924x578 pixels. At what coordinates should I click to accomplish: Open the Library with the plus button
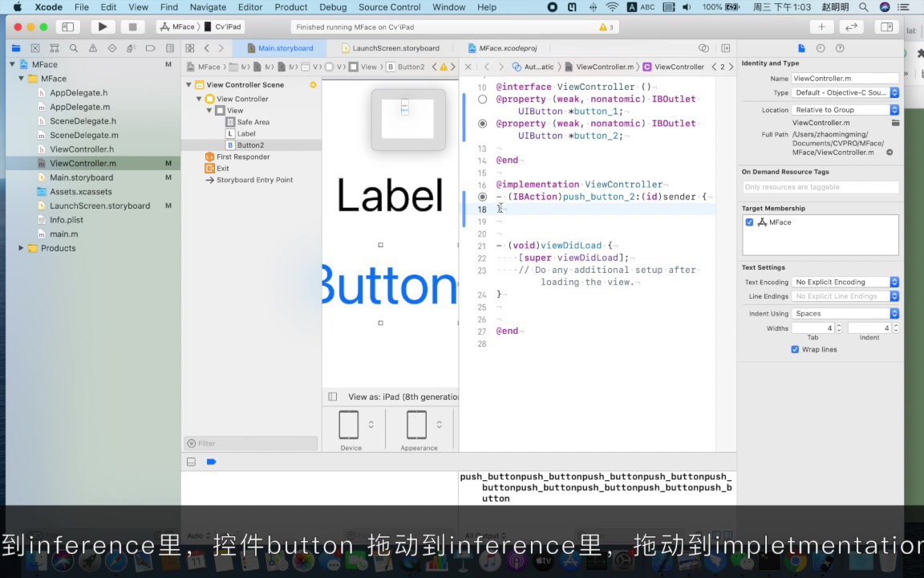tap(821, 26)
